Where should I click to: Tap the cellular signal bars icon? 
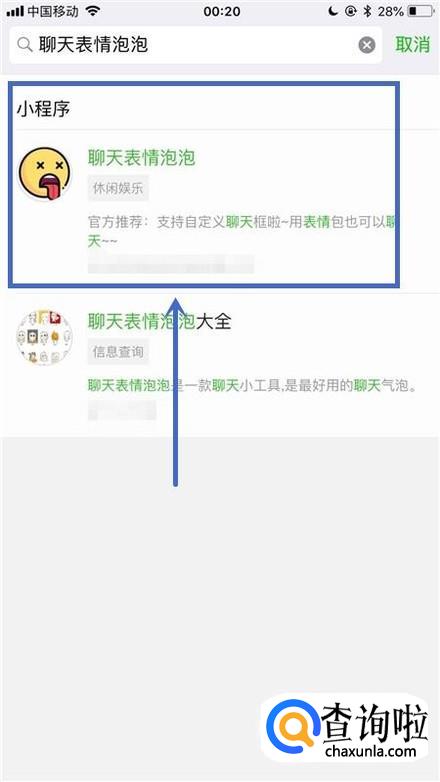15,11
